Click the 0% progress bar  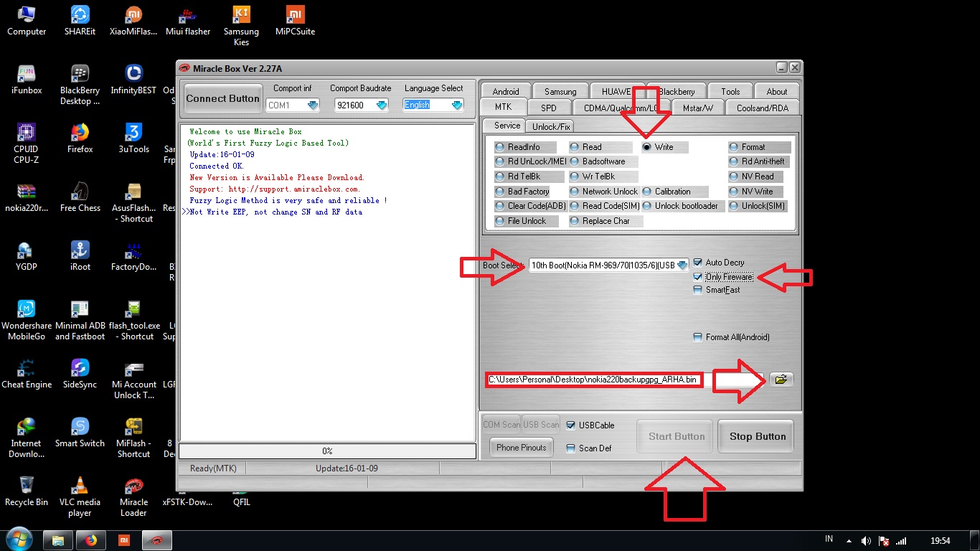tap(327, 451)
